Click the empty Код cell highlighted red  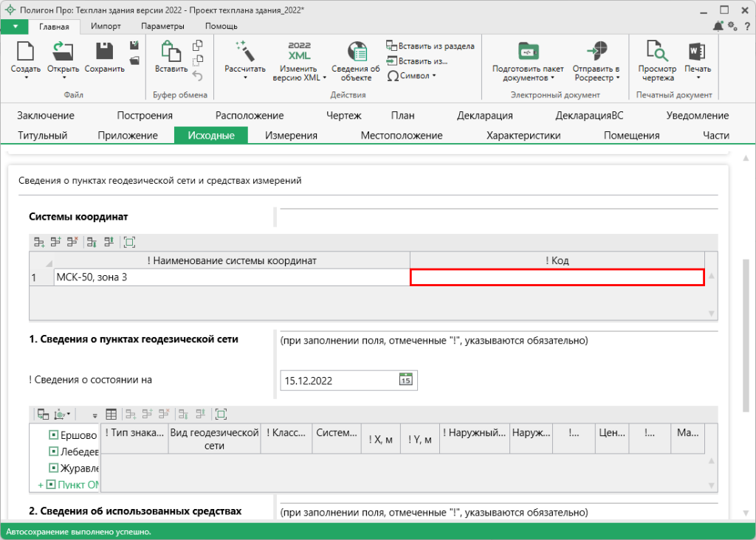(557, 277)
